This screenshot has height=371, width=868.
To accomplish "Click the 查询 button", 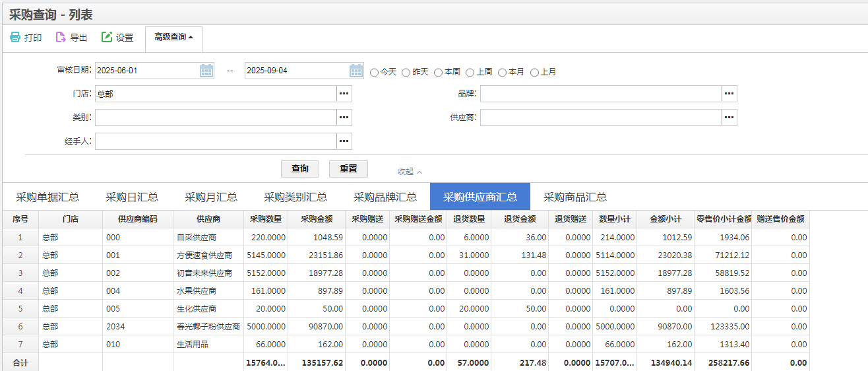I will (300, 169).
